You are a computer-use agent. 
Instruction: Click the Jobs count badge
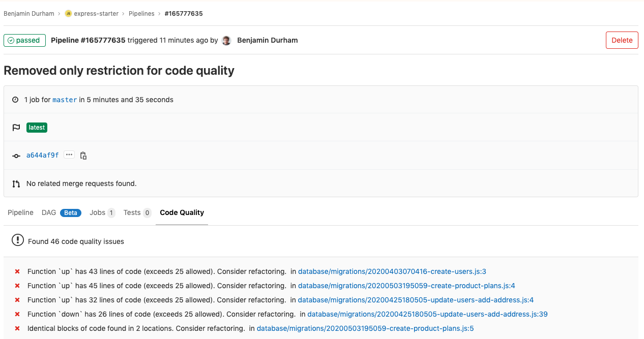(111, 213)
